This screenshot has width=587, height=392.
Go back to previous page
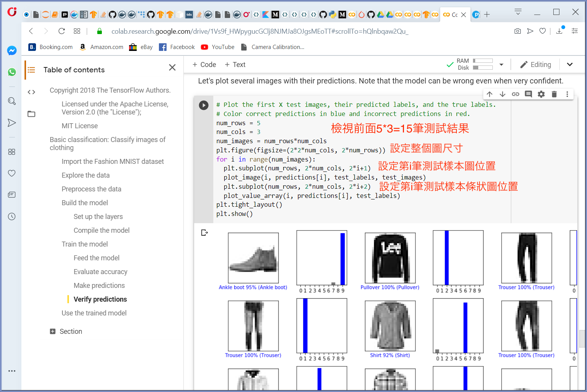coord(31,31)
